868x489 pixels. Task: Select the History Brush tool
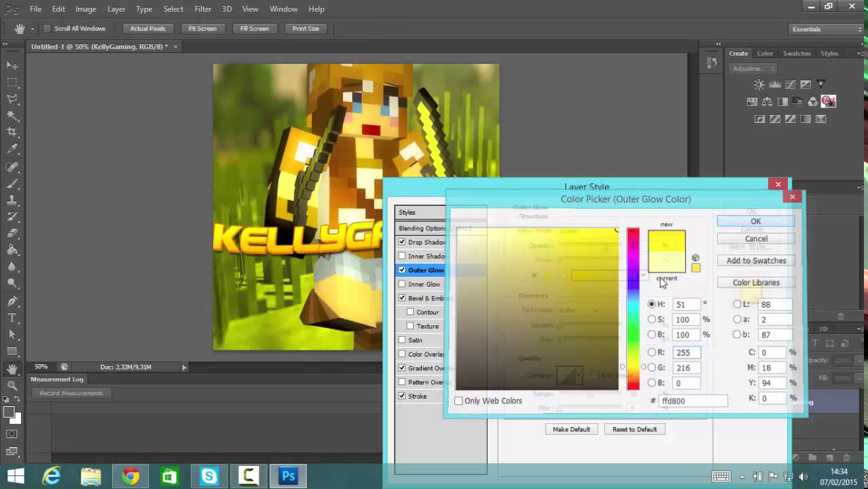point(12,217)
